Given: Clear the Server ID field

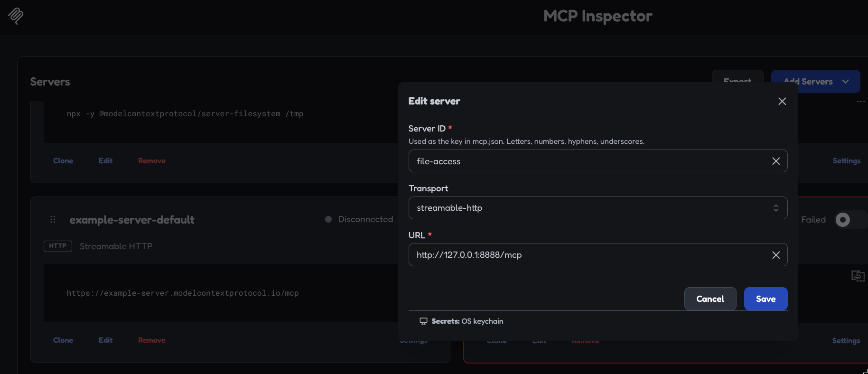Looking at the screenshot, I should pos(776,161).
